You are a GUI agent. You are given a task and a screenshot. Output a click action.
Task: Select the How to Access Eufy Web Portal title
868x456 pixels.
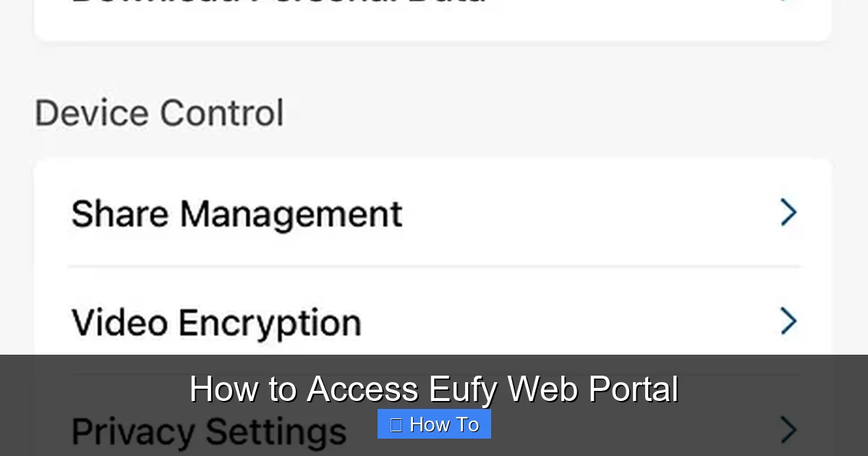[434, 389]
